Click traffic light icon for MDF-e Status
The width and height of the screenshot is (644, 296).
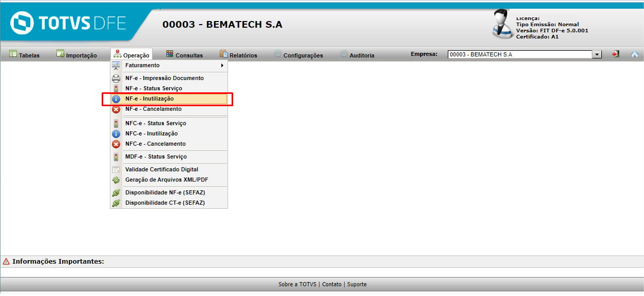point(116,157)
